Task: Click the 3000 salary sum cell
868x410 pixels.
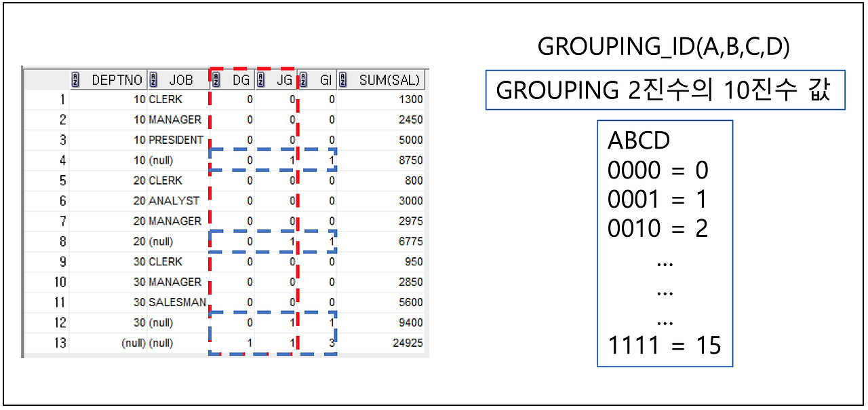Action: (411, 201)
